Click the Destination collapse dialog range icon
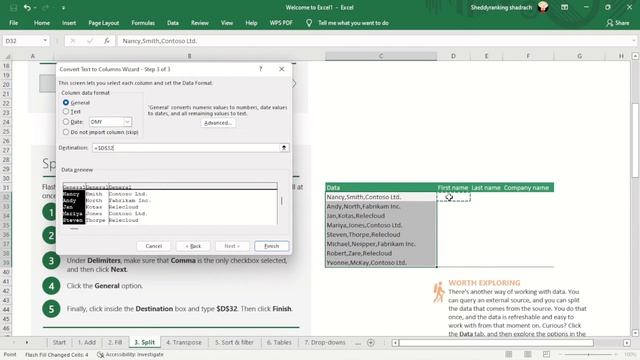Image resolution: width=640 pixels, height=360 pixels. [x=284, y=148]
